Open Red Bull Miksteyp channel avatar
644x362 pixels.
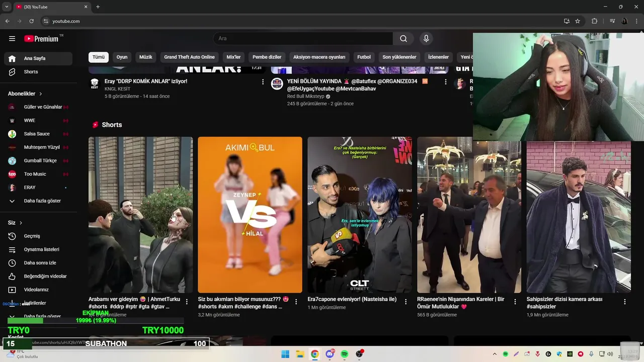(x=277, y=83)
